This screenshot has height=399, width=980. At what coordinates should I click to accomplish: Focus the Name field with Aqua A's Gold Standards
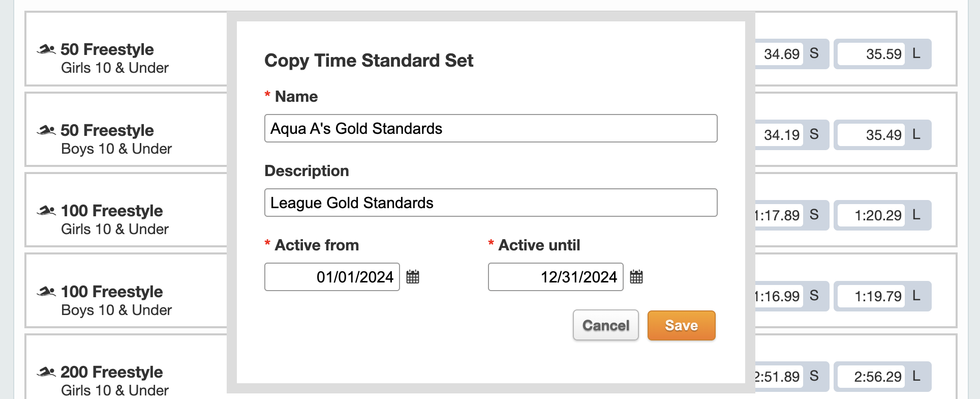(491, 128)
